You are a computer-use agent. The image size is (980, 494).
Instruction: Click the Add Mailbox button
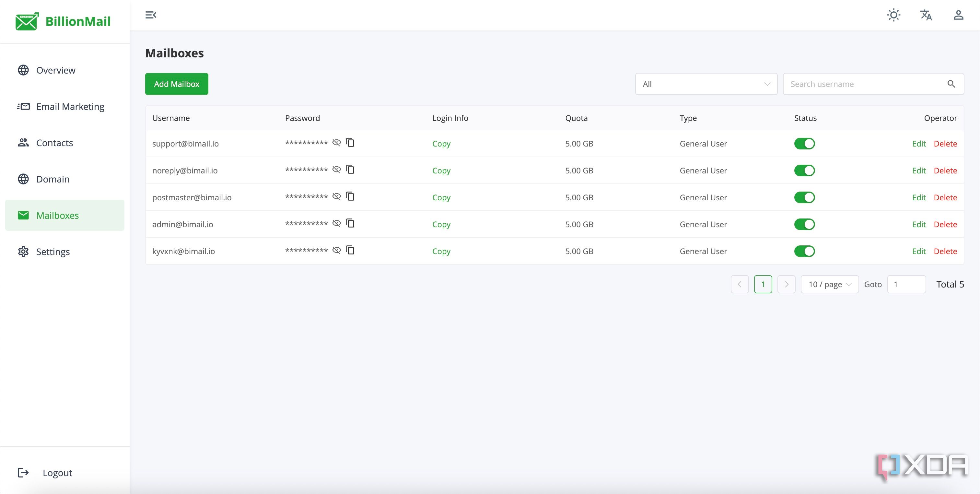(177, 84)
